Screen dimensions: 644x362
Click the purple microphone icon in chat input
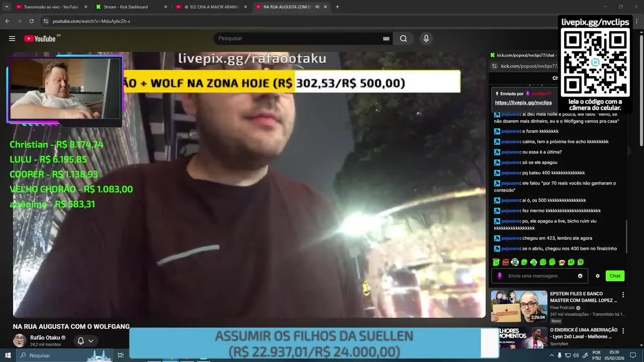point(500,276)
